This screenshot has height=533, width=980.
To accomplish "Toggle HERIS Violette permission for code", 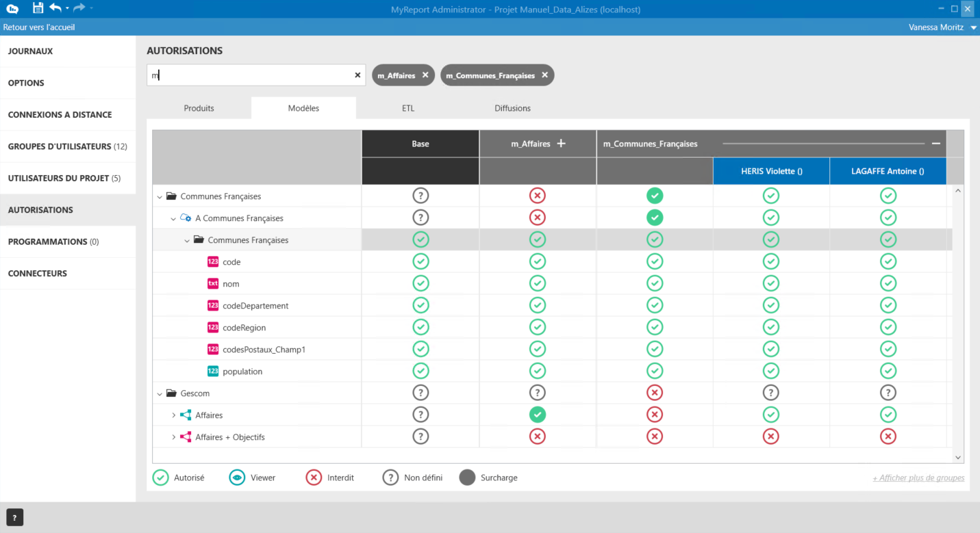I will pyautogui.click(x=771, y=262).
